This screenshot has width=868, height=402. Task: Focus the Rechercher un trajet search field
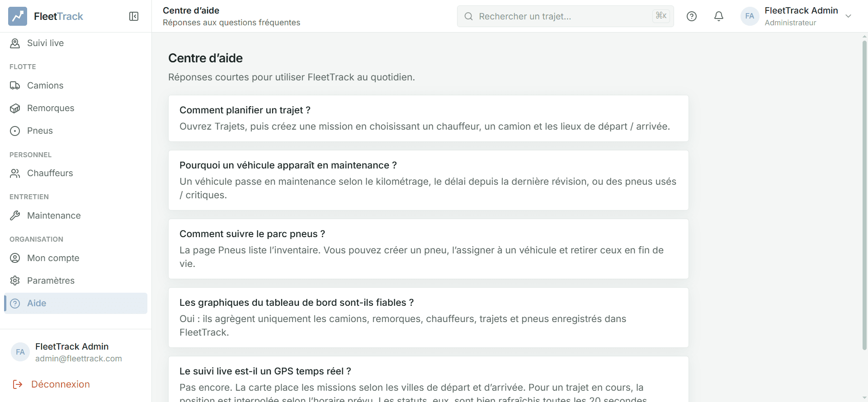point(565,16)
